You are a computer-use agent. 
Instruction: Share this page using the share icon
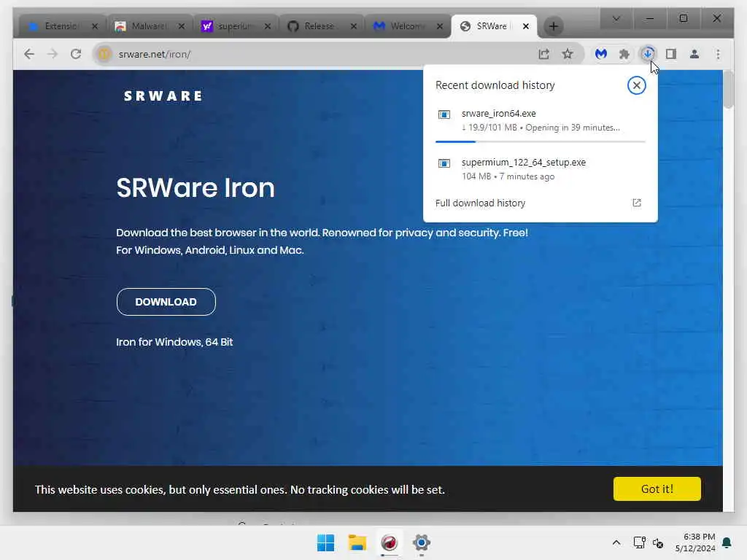tap(544, 54)
